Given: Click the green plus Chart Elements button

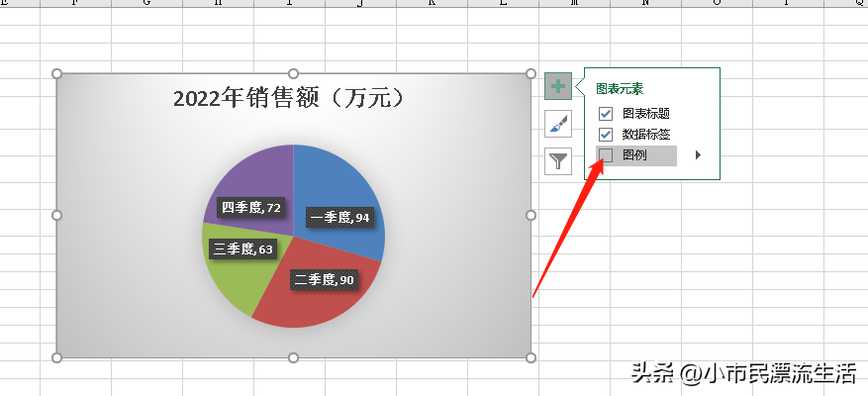Looking at the screenshot, I should tap(558, 86).
